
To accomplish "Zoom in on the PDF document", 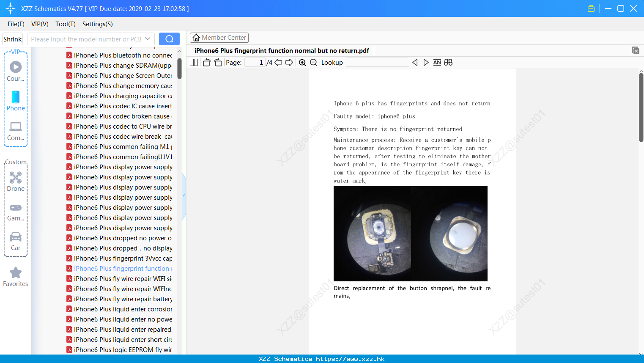I will pos(302,63).
